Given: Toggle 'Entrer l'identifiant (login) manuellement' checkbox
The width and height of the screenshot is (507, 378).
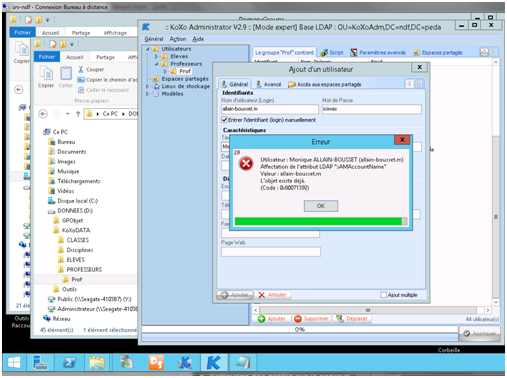Looking at the screenshot, I should (224, 120).
